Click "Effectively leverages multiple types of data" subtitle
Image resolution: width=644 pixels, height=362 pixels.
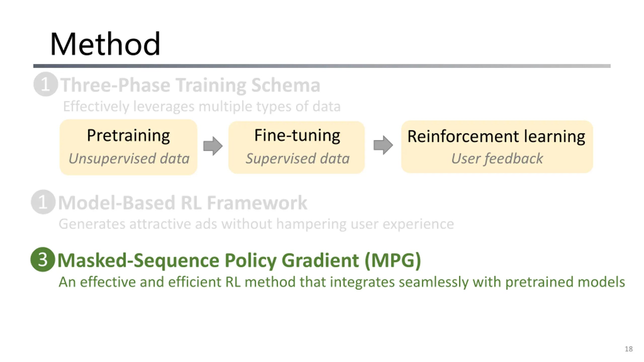point(202,106)
